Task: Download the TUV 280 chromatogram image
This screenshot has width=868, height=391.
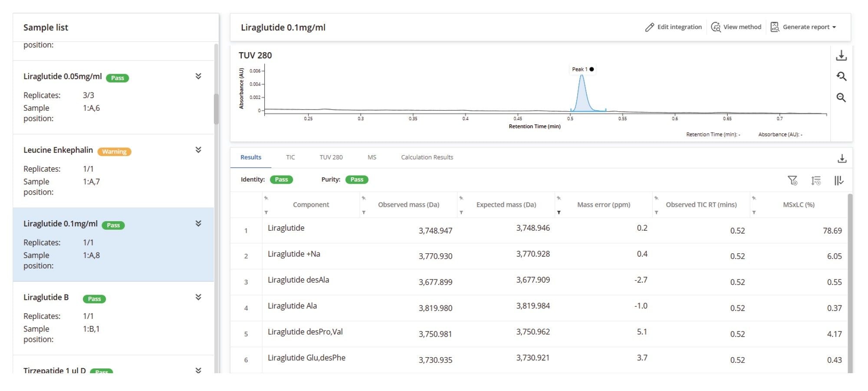Action: (842, 56)
